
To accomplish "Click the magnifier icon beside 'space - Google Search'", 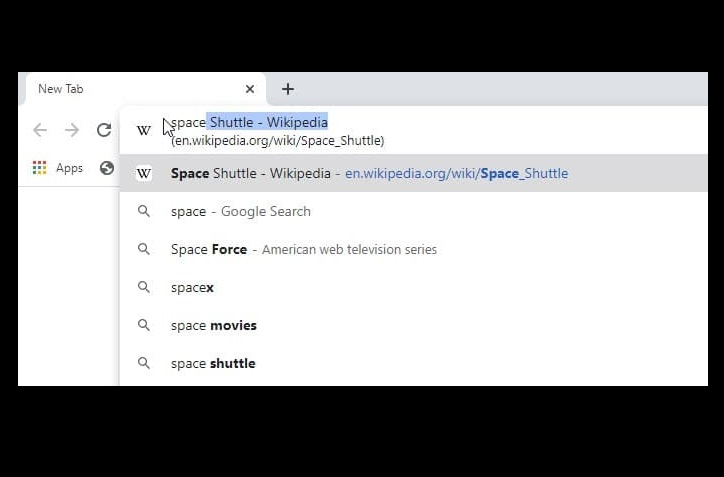I will pos(144,211).
